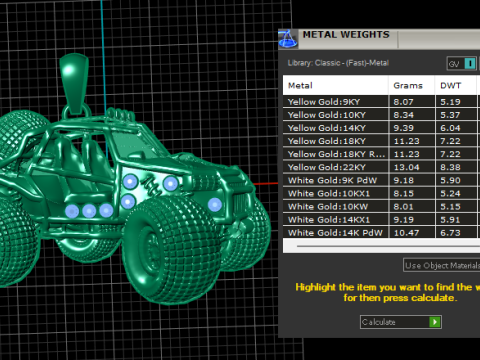Toggle the GV switch

(462, 63)
